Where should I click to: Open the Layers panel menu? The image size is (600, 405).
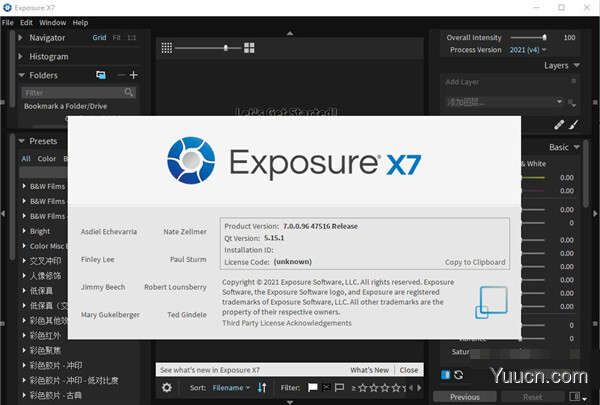coord(577,65)
